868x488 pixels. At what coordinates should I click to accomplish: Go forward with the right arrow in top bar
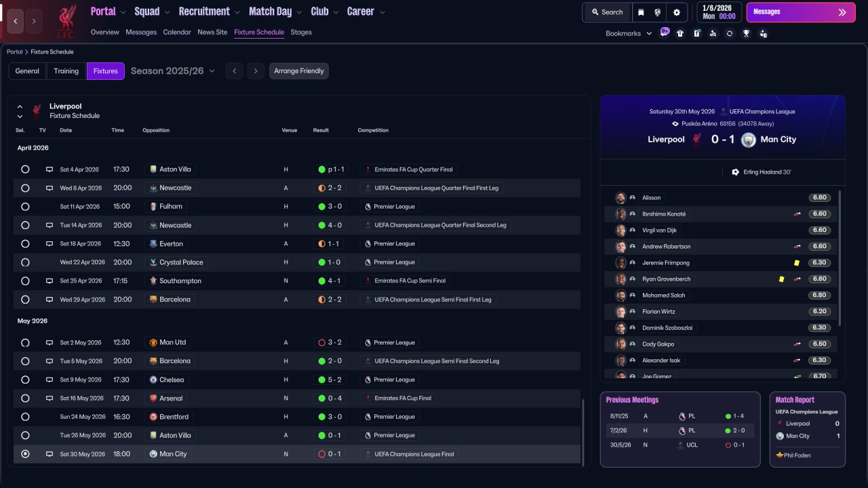tap(35, 21)
